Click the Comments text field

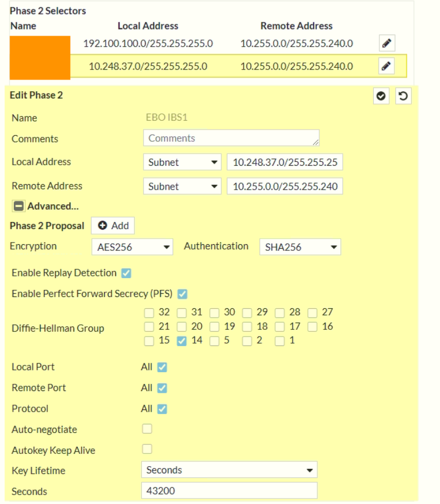(231, 138)
